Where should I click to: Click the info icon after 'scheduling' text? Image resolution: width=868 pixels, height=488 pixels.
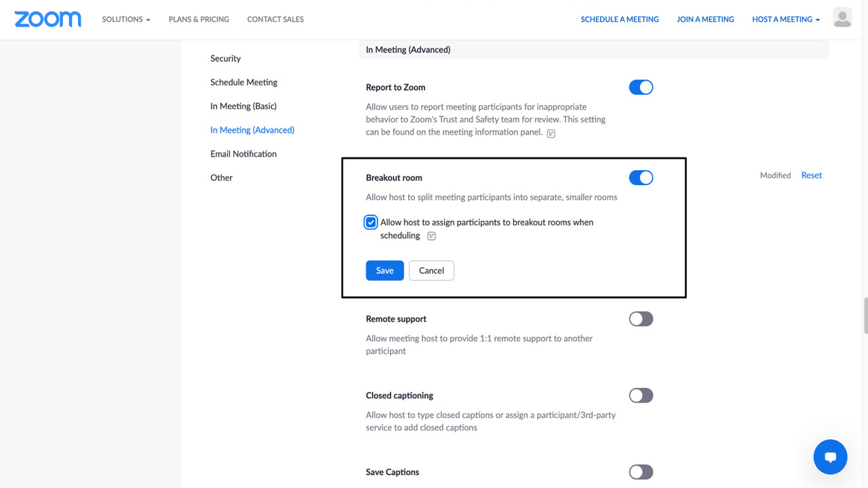[x=431, y=236]
